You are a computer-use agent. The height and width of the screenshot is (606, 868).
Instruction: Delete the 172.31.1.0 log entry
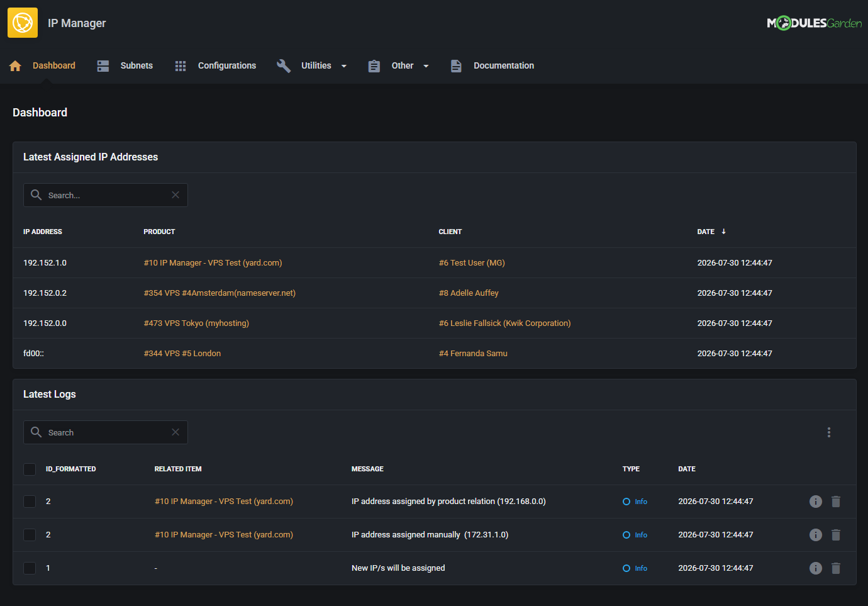[x=836, y=535]
